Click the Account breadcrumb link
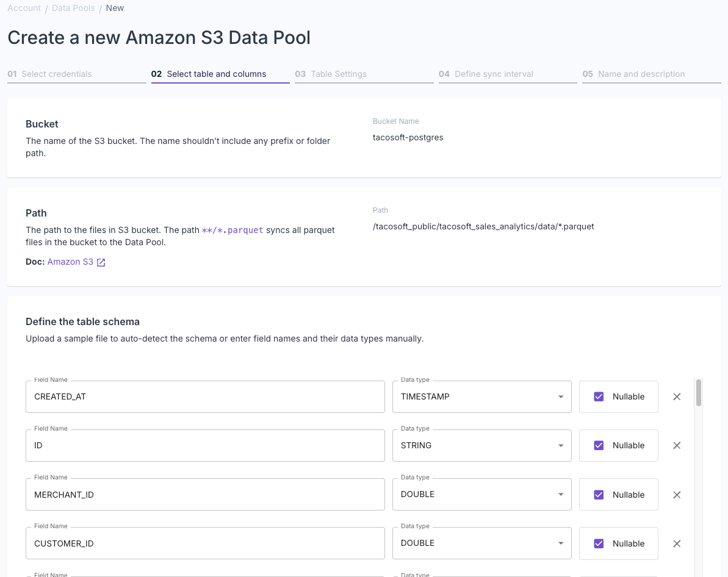This screenshot has height=577, width=728. coord(24,8)
